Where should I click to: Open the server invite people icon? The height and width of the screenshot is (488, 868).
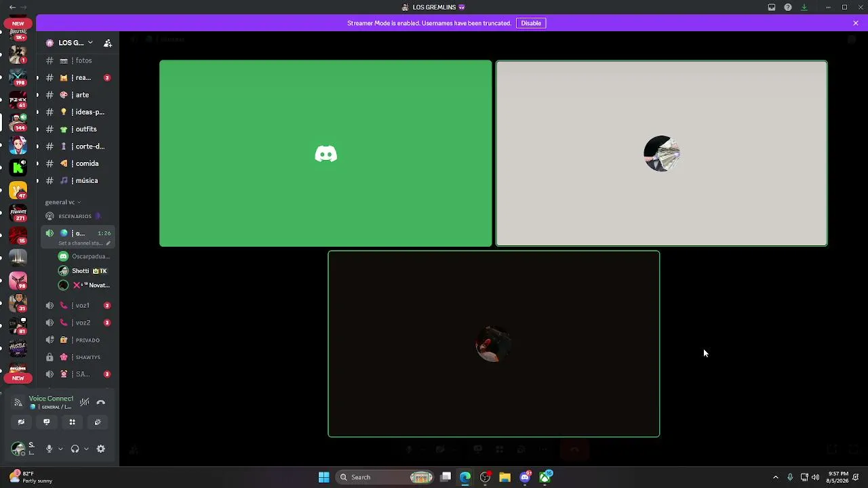coord(108,43)
